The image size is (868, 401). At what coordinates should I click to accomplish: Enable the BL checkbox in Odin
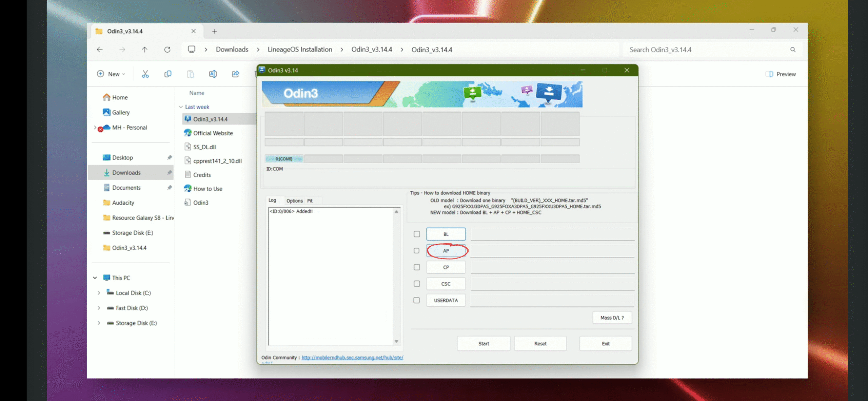point(417,234)
